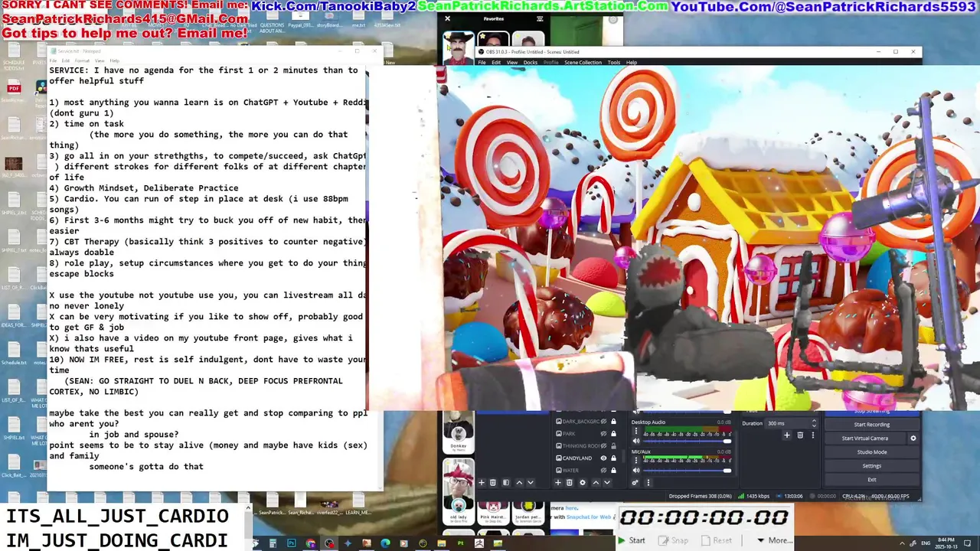The width and height of the screenshot is (980, 551).
Task: Toggle the lock on the WATER source
Action: pyautogui.click(x=613, y=471)
